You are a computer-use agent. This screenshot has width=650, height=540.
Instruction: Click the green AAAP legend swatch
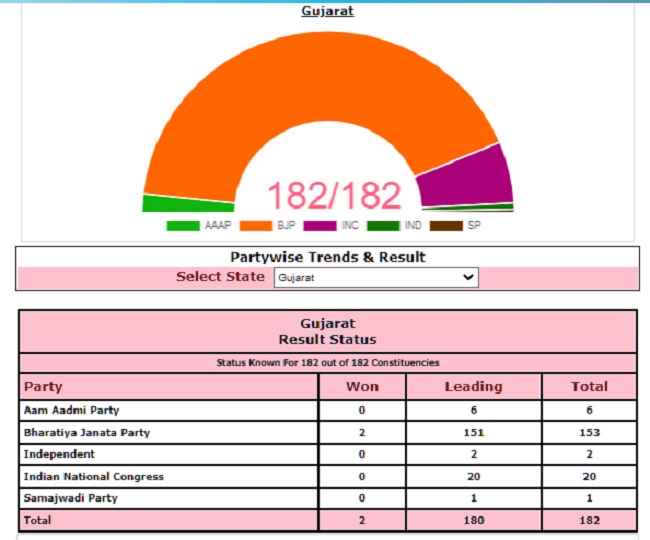pos(183,226)
